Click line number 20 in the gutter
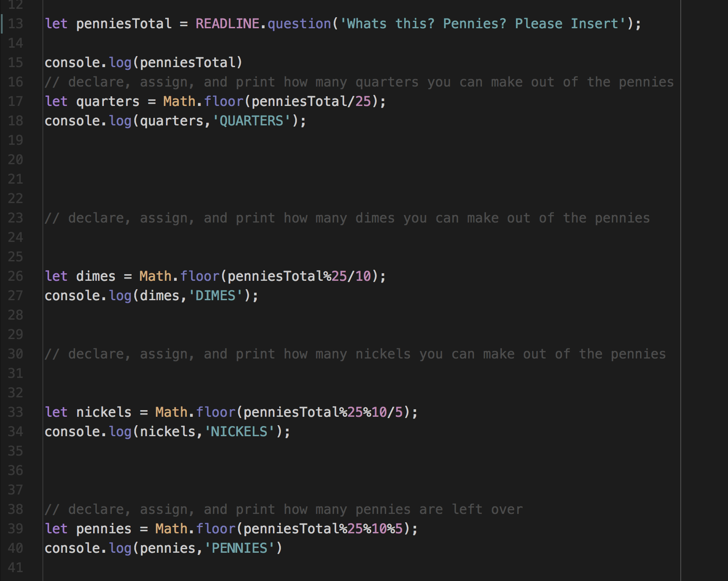Screen dimensions: 728x581 15,159
